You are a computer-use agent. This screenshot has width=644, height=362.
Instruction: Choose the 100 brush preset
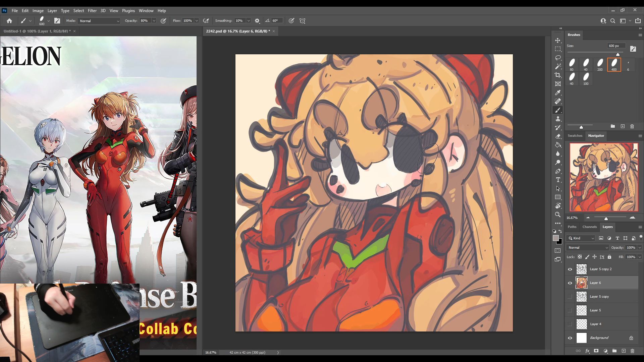coord(586,79)
